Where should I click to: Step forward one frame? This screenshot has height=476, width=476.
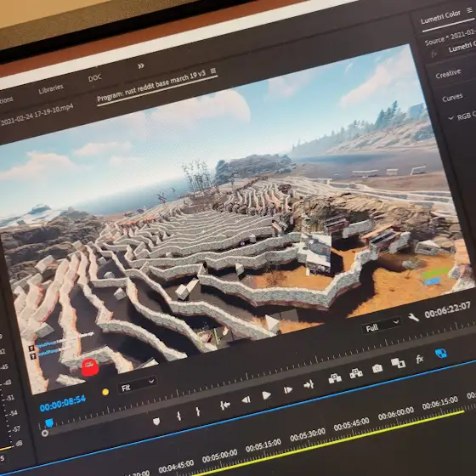pyautogui.click(x=287, y=389)
